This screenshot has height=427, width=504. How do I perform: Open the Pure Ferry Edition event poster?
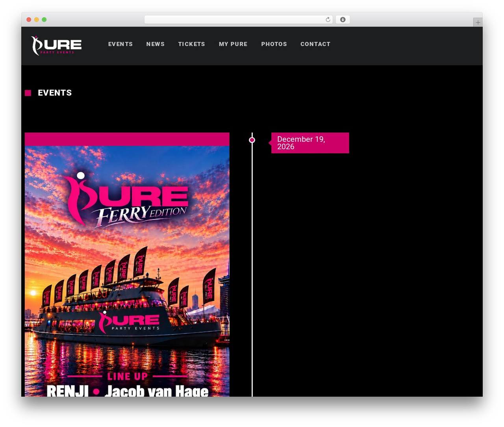[x=127, y=271]
